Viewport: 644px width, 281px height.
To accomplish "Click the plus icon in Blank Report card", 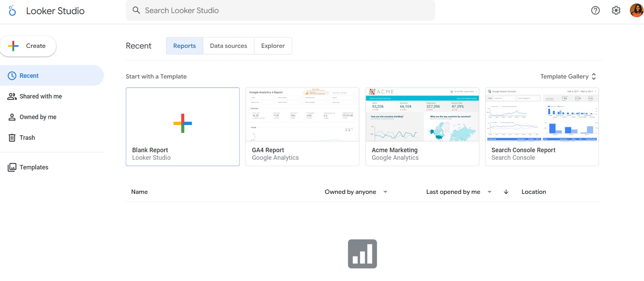I will [183, 123].
